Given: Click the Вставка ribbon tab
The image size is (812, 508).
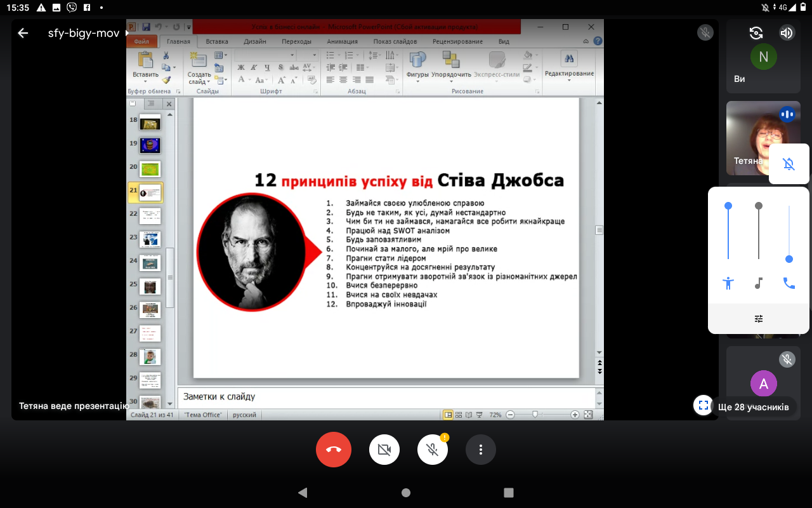Looking at the screenshot, I should click(217, 42).
